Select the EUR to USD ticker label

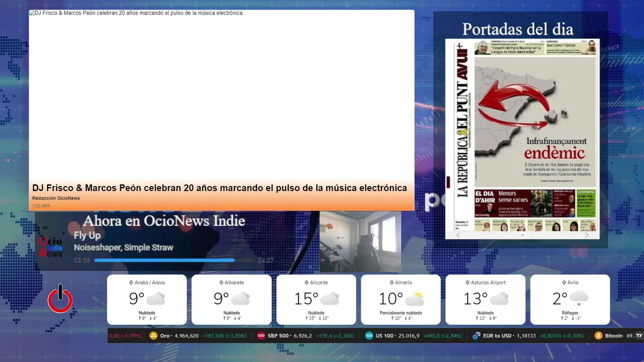[x=497, y=335]
